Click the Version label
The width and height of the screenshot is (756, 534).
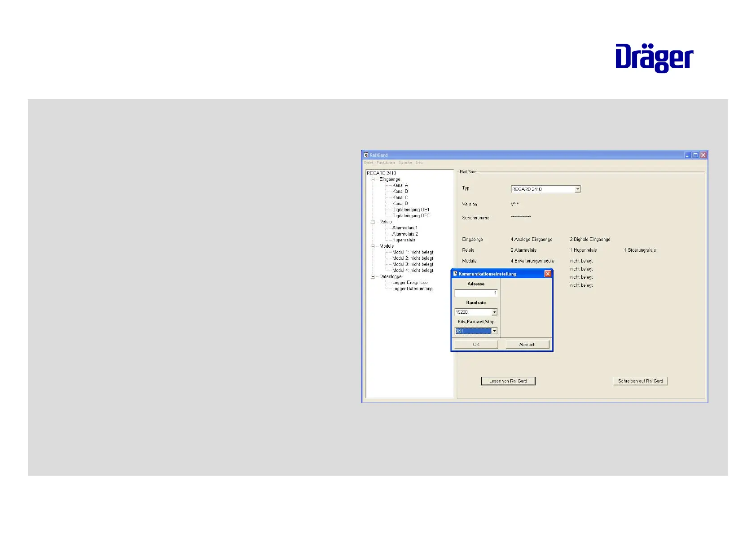tap(470, 205)
